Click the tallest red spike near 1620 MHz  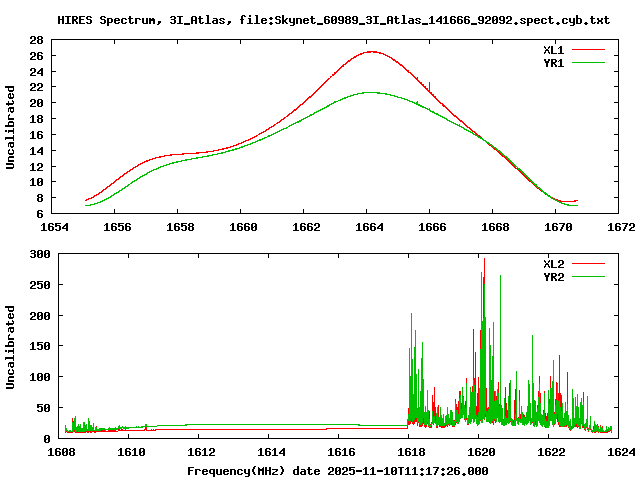point(484,260)
